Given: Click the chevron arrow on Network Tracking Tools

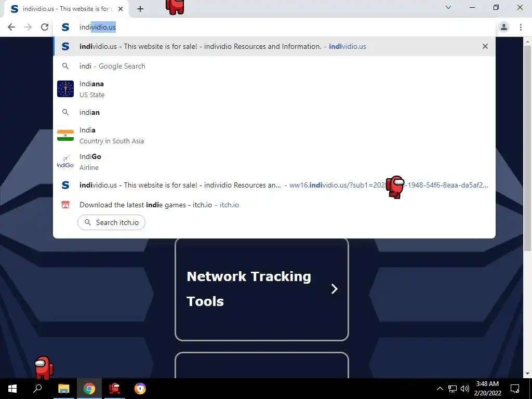Looking at the screenshot, I should coord(334,289).
